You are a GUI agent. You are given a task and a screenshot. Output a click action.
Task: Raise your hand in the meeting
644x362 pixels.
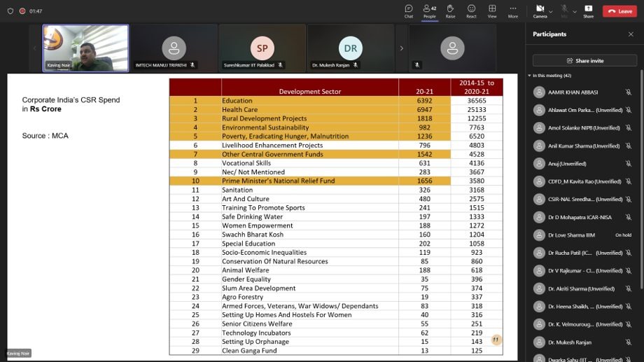[x=450, y=11]
